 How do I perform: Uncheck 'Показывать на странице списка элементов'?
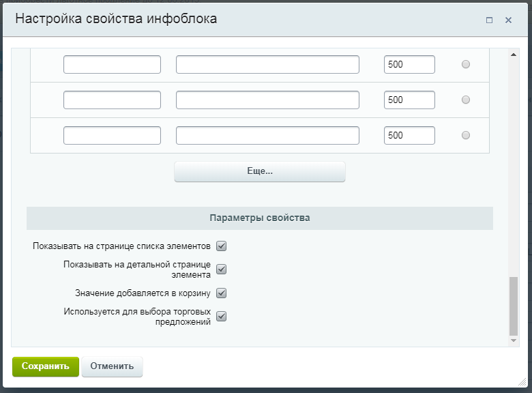[x=222, y=246]
